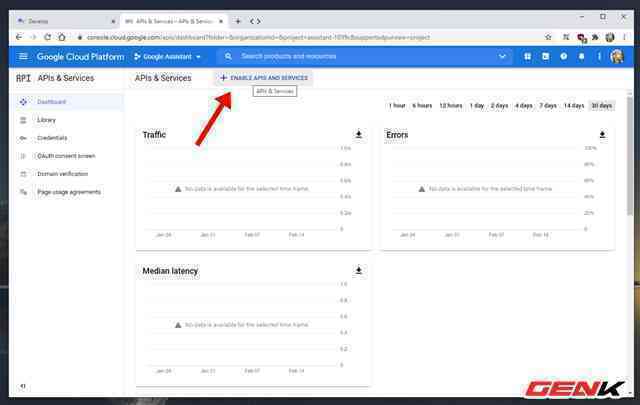Image resolution: width=640 pixels, height=405 pixels.
Task: Click the Errors chart title
Action: [397, 135]
